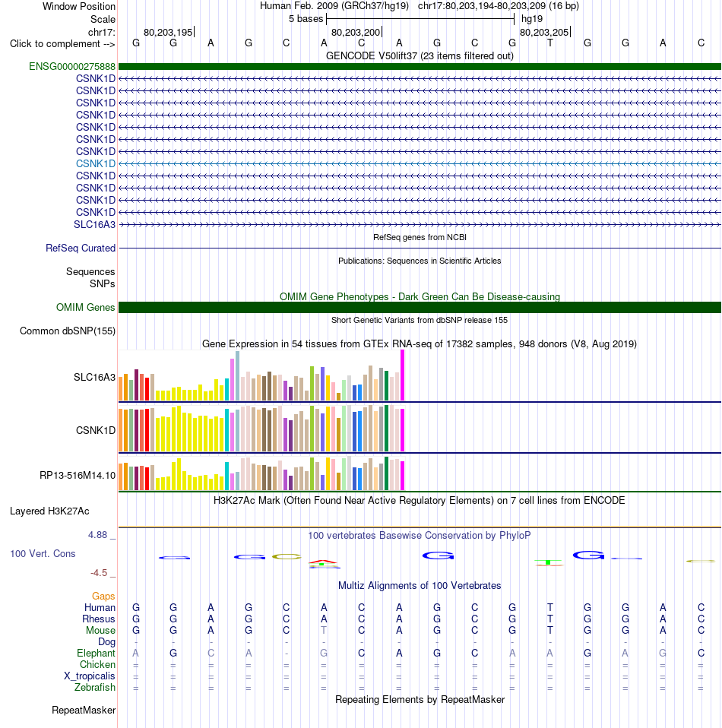Image resolution: width=722 pixels, height=728 pixels.
Task: Click the Dog alignment row label
Action: (106, 641)
